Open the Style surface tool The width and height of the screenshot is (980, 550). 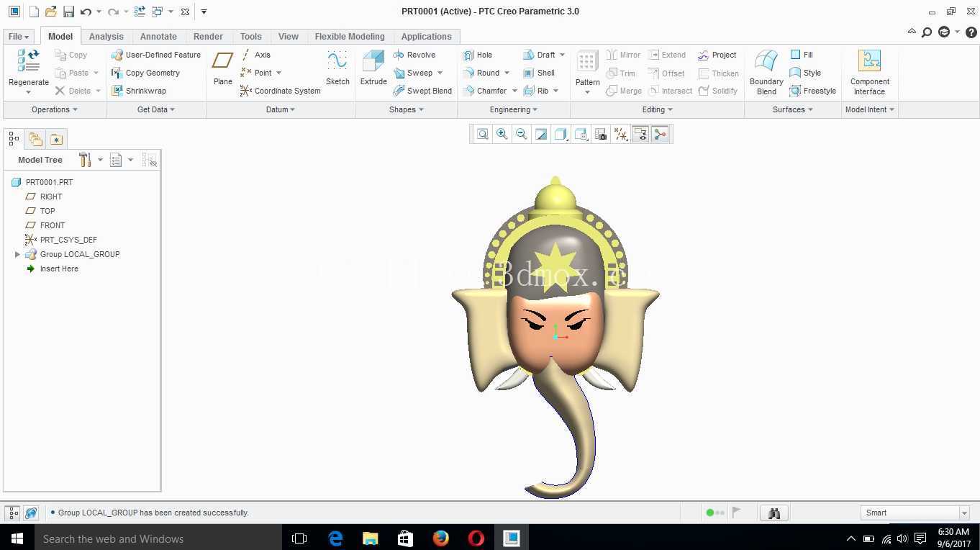click(x=805, y=73)
